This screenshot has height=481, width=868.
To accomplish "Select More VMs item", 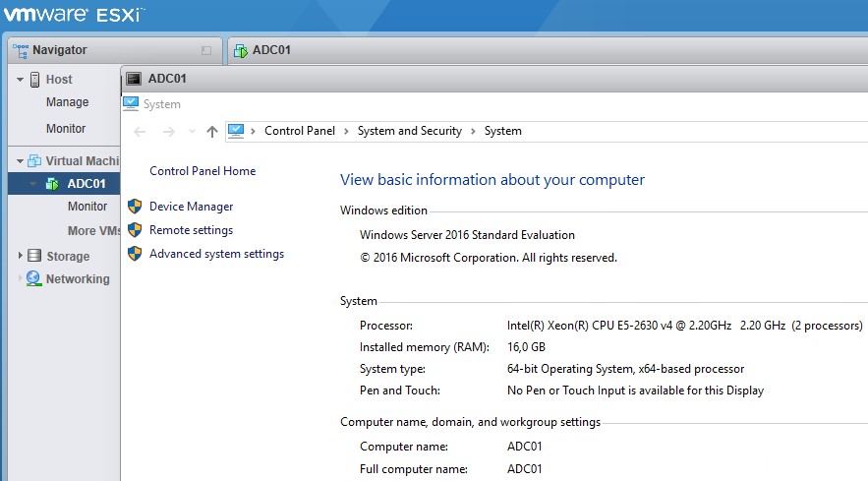I will coord(93,231).
